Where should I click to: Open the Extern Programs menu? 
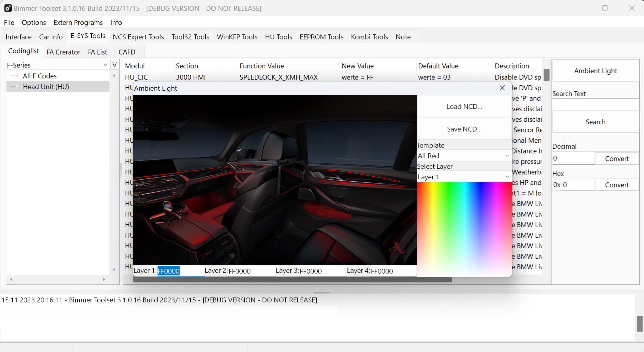click(78, 22)
